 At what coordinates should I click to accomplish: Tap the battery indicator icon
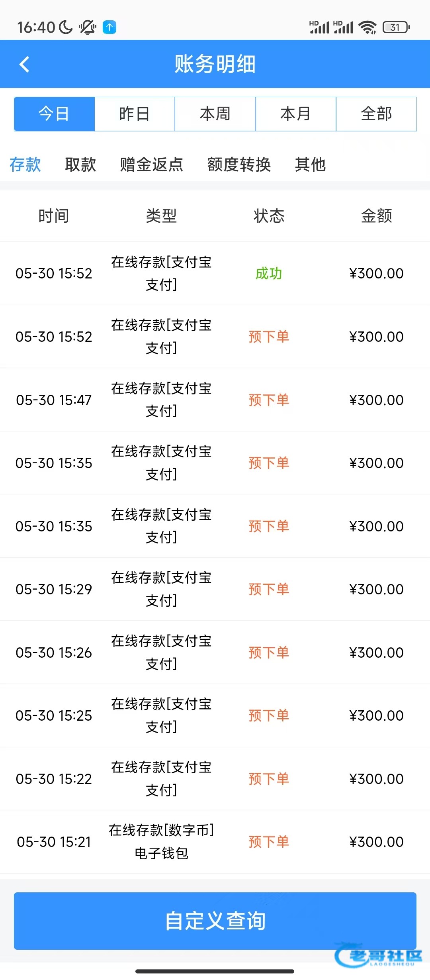[x=396, y=27]
